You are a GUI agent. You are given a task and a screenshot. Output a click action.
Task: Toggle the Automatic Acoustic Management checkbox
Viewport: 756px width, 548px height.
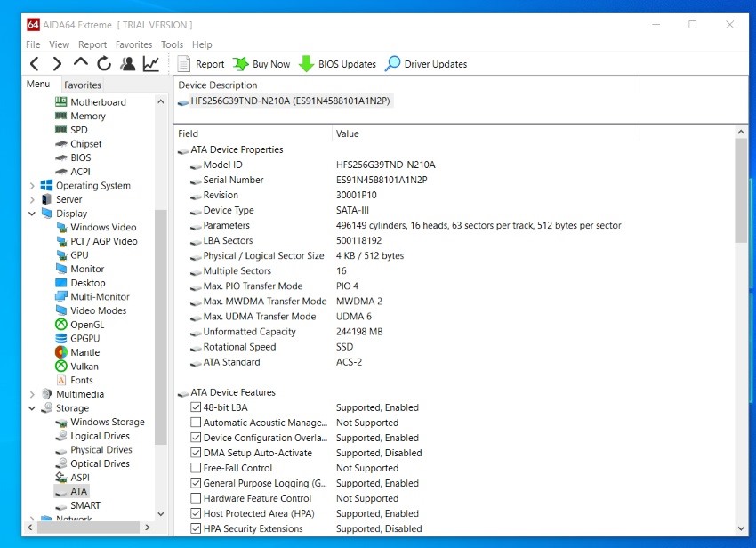click(x=196, y=423)
